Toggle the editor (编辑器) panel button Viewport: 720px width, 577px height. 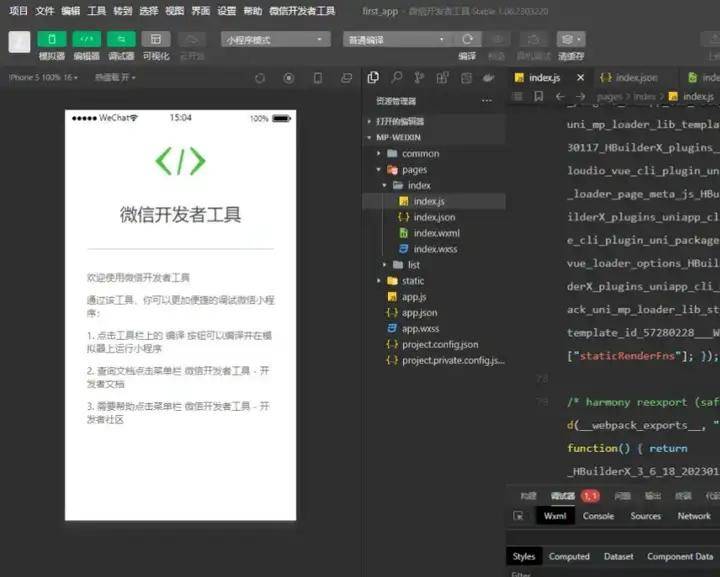coord(86,39)
